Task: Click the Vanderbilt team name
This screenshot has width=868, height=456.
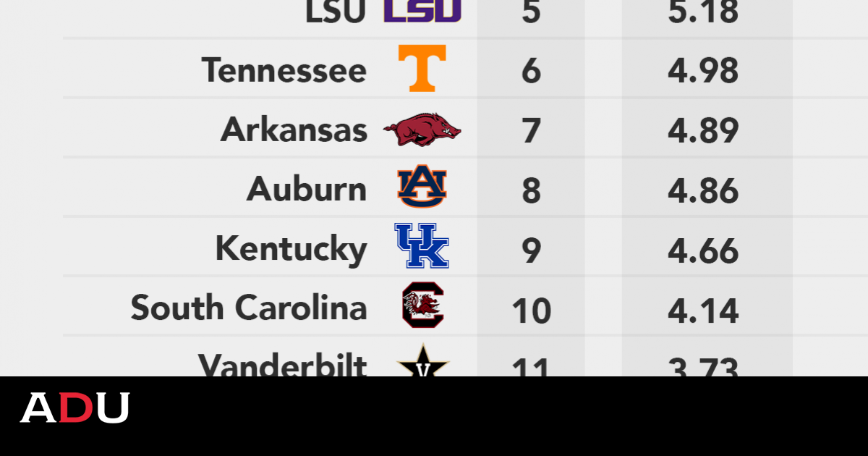Action: (282, 365)
